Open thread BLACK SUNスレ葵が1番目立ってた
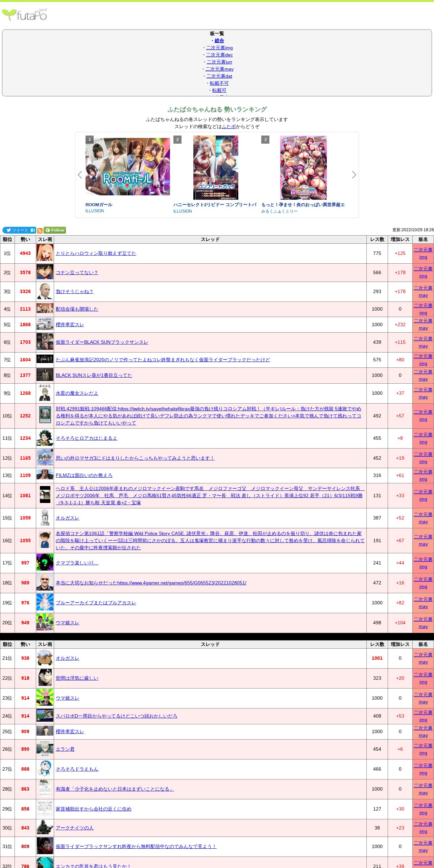 (94, 375)
